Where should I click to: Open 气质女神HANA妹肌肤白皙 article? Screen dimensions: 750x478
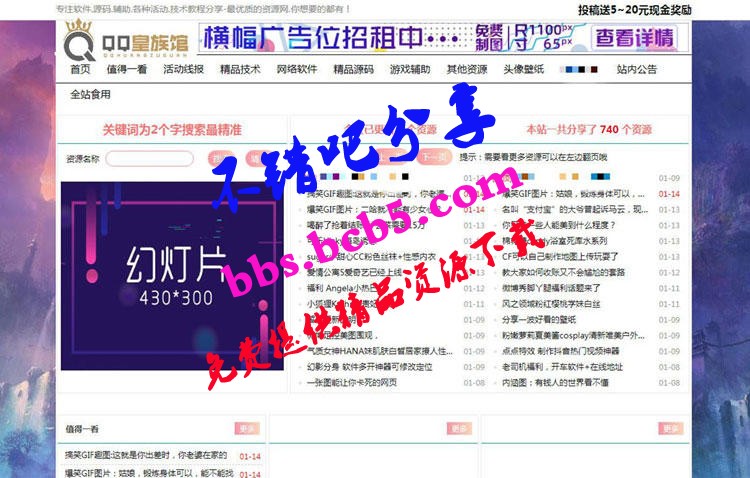379,351
